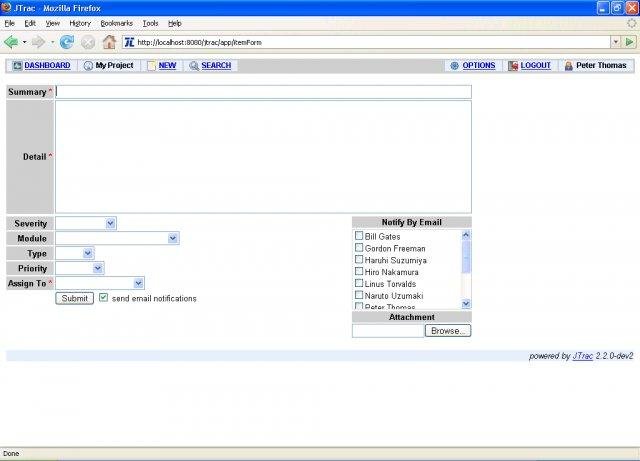Click the Options gear icon
The height and width of the screenshot is (461, 640).
454,65
